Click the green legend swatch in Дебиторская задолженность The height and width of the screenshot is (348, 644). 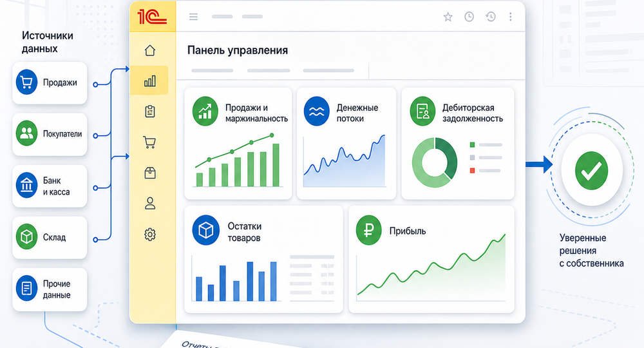click(x=472, y=144)
